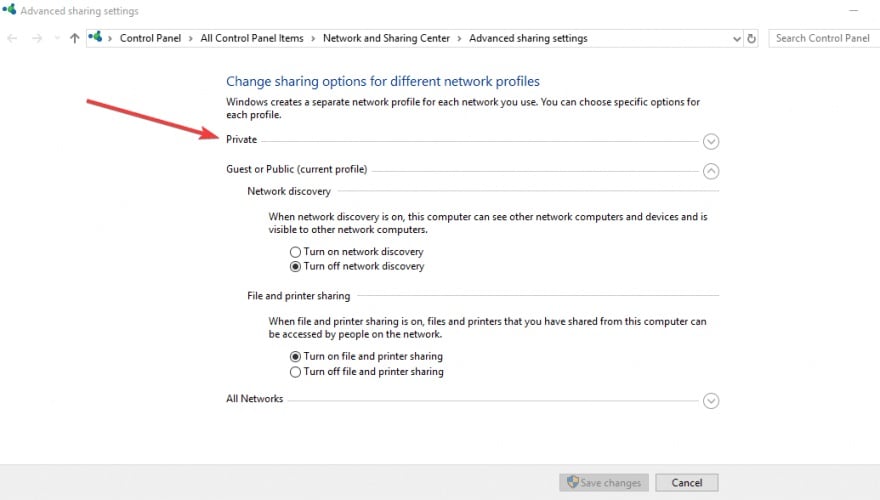This screenshot has width=880, height=500.
Task: Select Turn off file and printer sharing
Action: tap(295, 371)
